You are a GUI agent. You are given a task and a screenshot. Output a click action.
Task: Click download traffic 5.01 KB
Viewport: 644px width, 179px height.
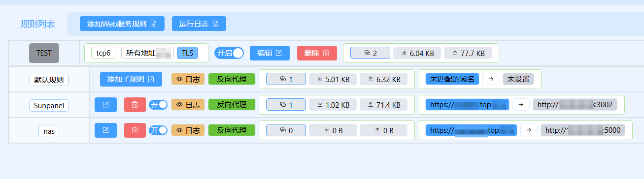point(333,79)
